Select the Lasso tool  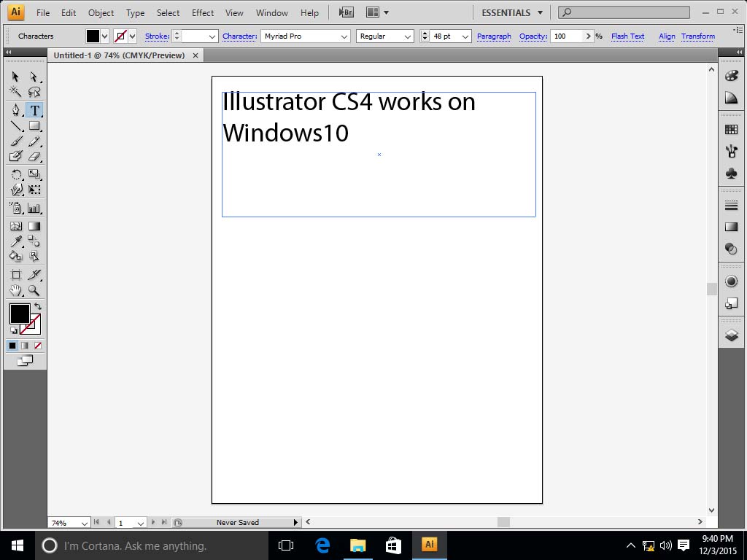34,92
